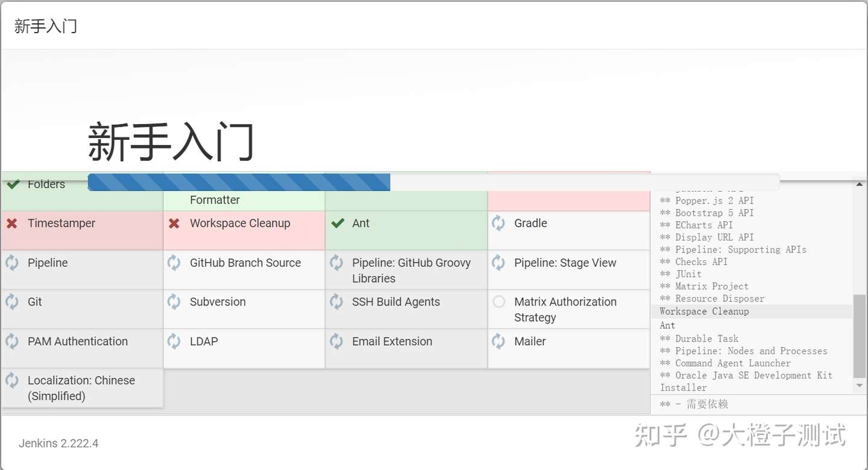Click the highlighted Workspace Cleanup log line
Viewport: 868px width, 470px height.
[x=752, y=312]
